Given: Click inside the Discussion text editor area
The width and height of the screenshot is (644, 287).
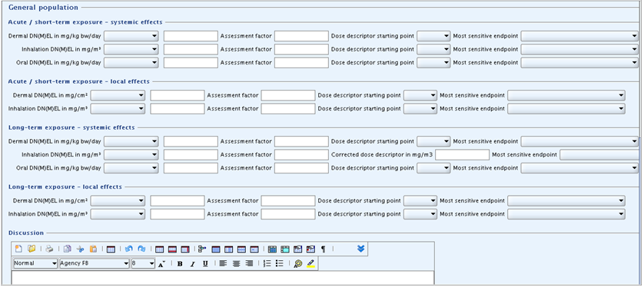Looking at the screenshot, I should pos(223,278).
